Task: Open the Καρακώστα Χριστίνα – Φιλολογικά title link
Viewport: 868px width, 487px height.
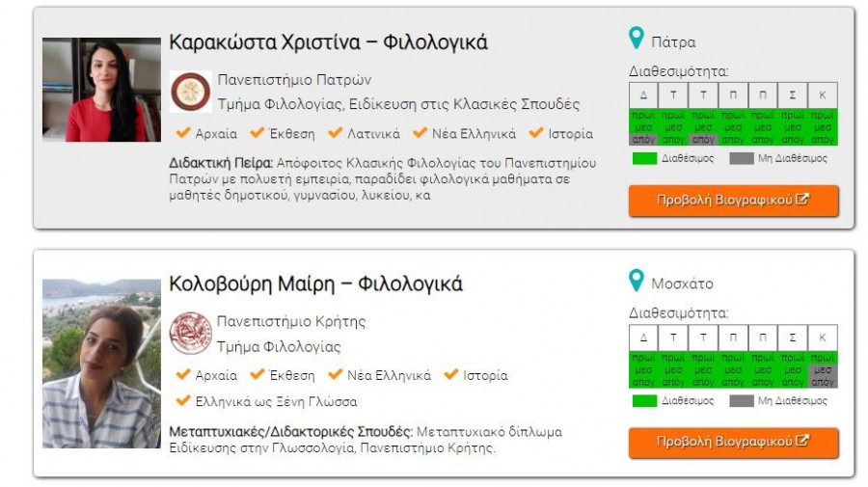Action: (328, 42)
